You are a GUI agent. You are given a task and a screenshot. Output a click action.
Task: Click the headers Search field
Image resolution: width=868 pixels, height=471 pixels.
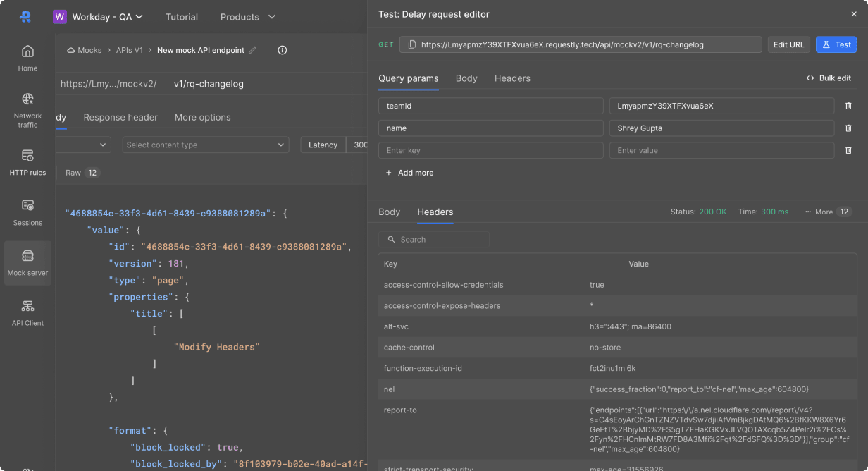point(434,240)
